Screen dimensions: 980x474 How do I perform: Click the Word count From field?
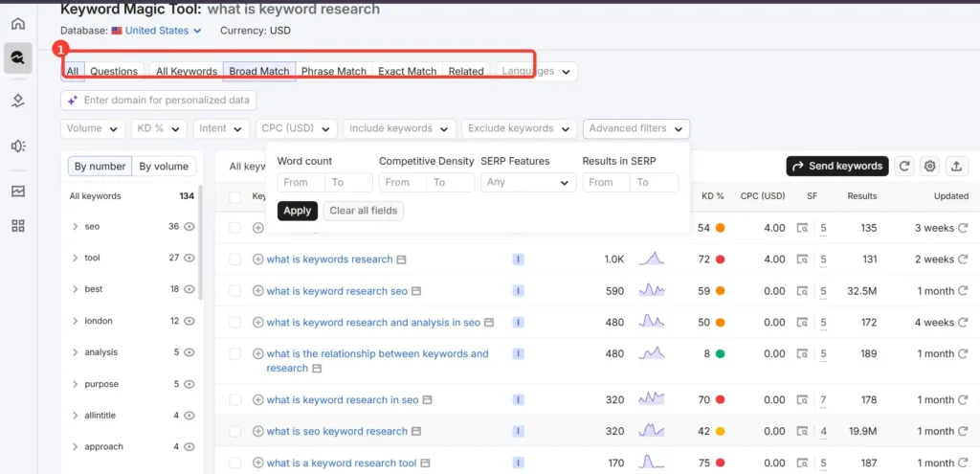(x=301, y=183)
